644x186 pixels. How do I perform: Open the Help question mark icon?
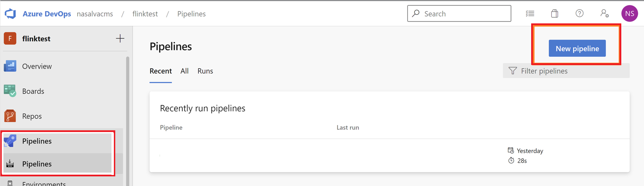coord(579,13)
